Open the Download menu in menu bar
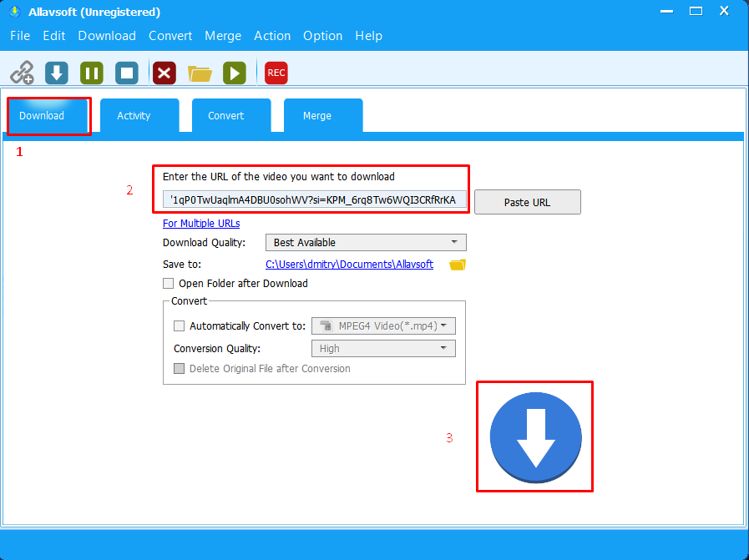Viewport: 749px width, 560px height. pos(107,36)
